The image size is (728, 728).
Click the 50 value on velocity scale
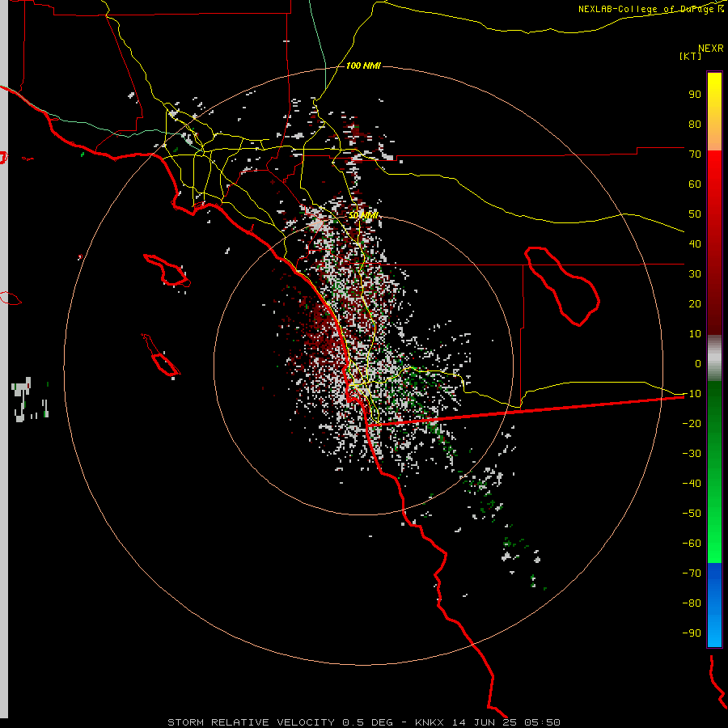pos(695,214)
